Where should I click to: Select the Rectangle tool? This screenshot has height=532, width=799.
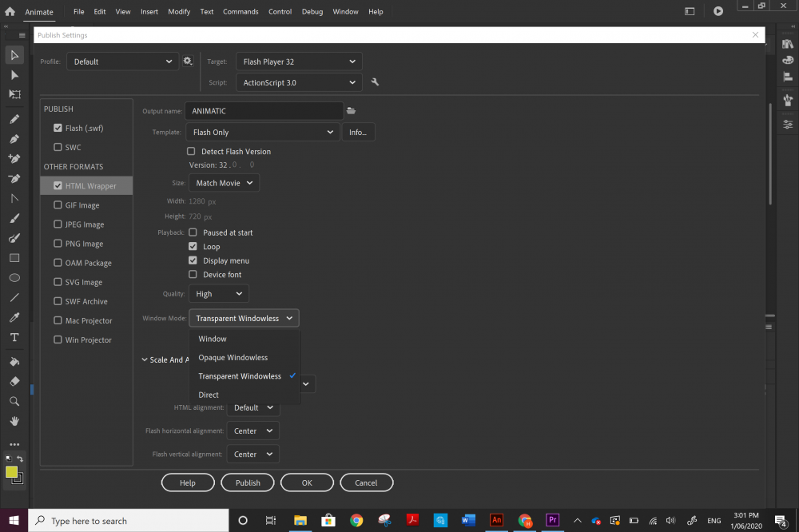(x=14, y=258)
